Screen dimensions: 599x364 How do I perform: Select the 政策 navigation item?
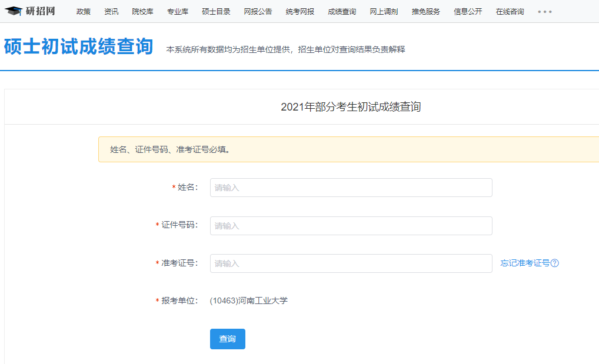(83, 11)
